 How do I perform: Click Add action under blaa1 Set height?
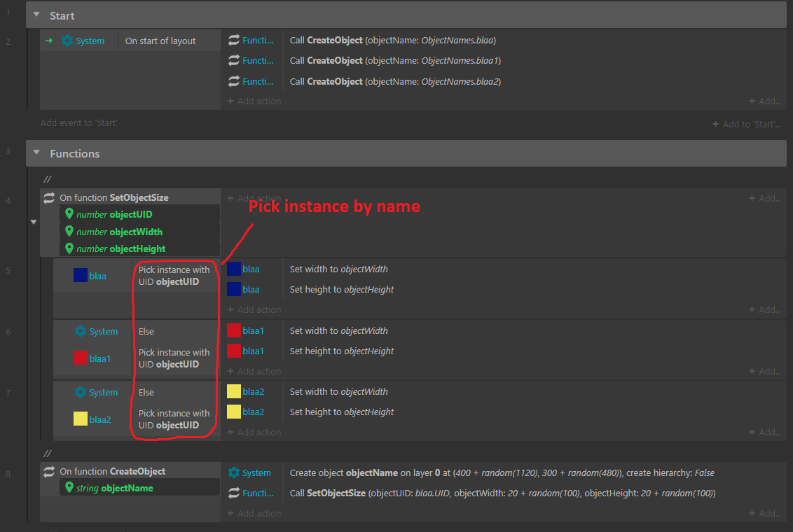click(254, 371)
